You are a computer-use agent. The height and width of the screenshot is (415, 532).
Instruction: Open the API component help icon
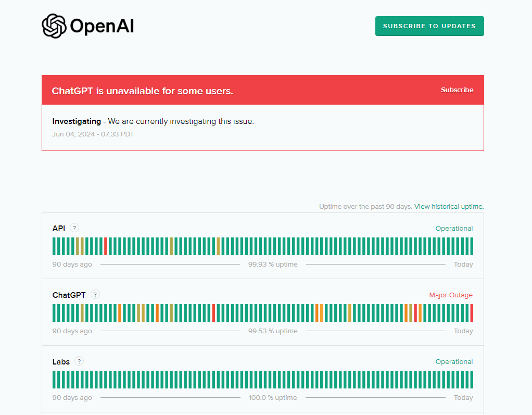74,228
